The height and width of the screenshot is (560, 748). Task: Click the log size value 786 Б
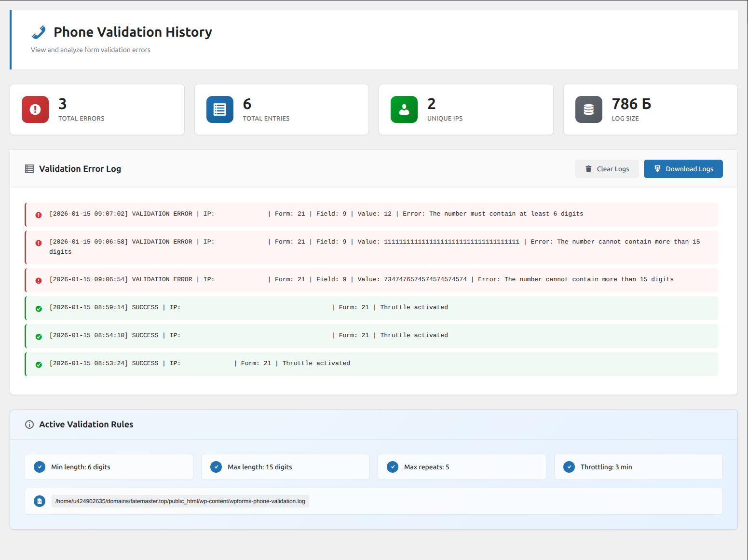631,104
